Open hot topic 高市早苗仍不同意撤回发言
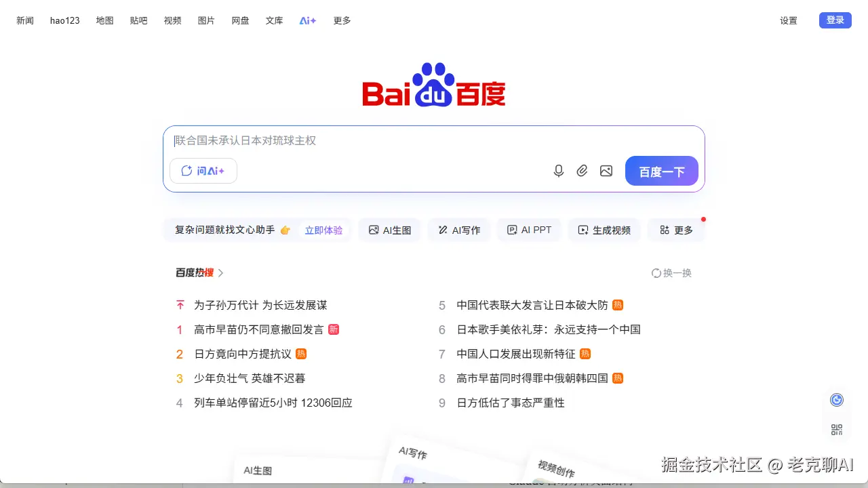This screenshot has height=488, width=868. click(258, 330)
